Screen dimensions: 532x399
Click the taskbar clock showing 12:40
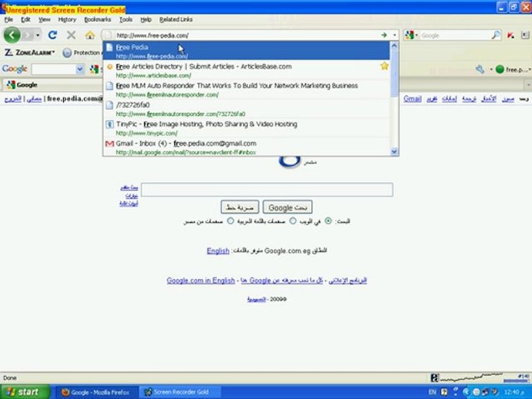point(514,392)
